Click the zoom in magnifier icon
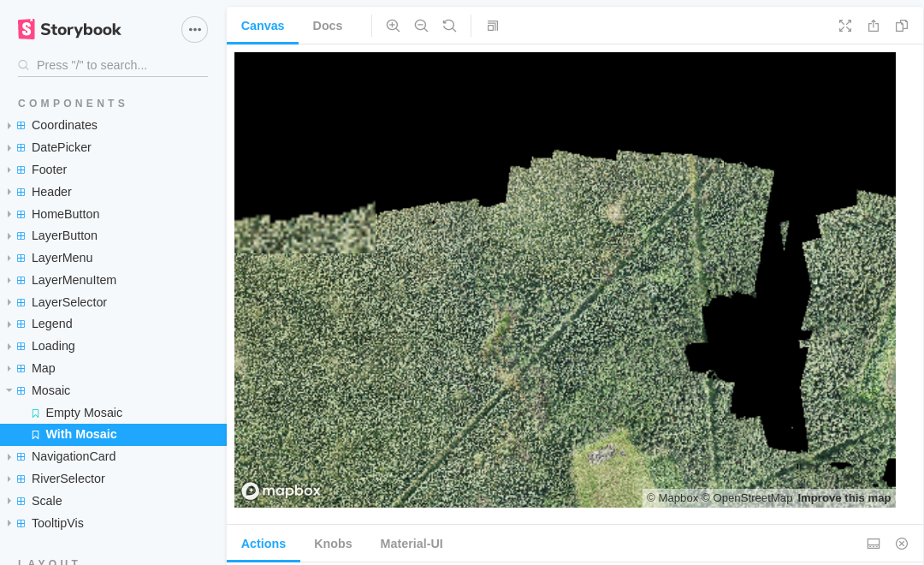 pos(393,26)
